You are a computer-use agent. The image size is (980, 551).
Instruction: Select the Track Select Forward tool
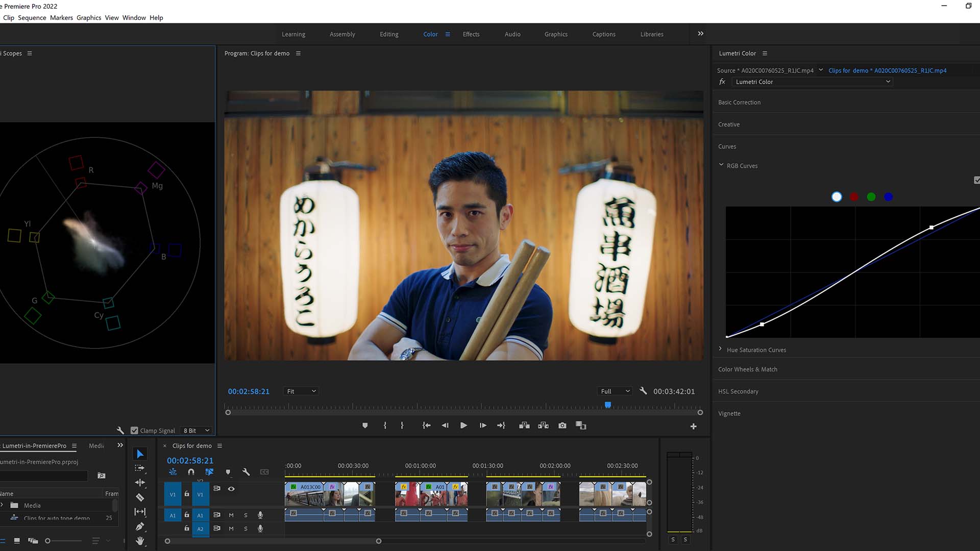coord(140,468)
